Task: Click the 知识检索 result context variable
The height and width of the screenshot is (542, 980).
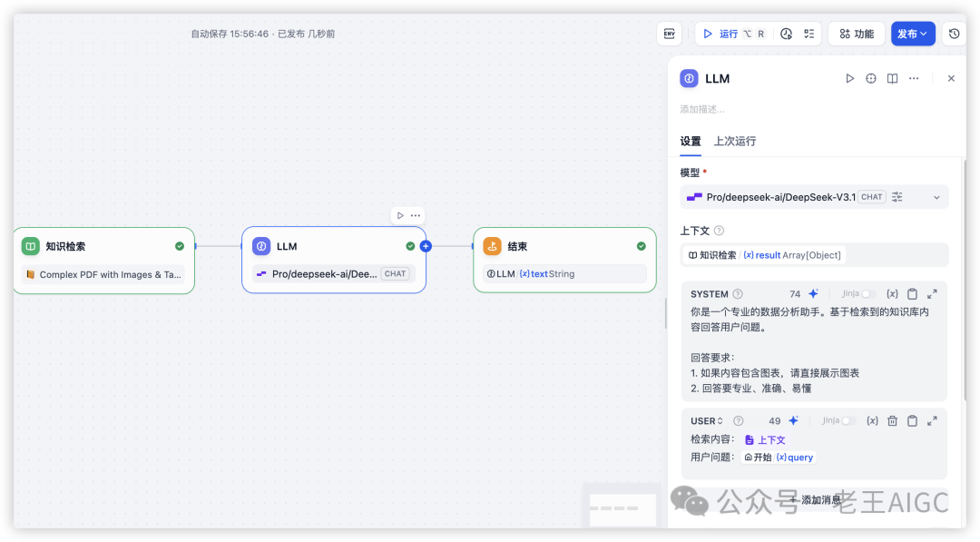Action: tap(764, 255)
